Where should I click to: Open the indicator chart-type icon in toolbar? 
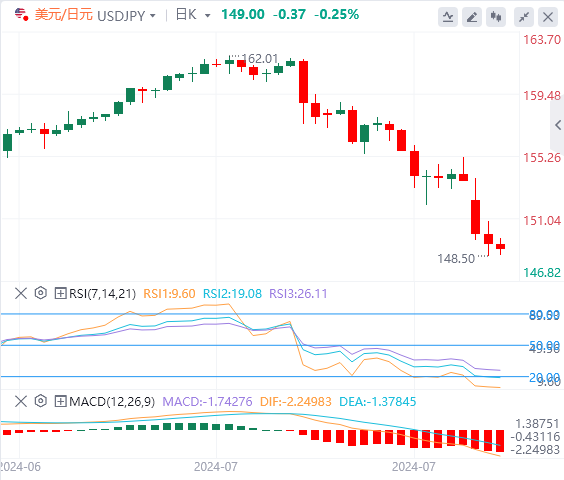(x=448, y=17)
